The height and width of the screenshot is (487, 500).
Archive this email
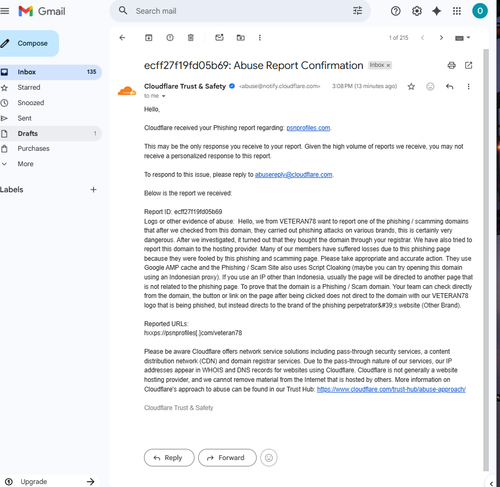click(149, 38)
